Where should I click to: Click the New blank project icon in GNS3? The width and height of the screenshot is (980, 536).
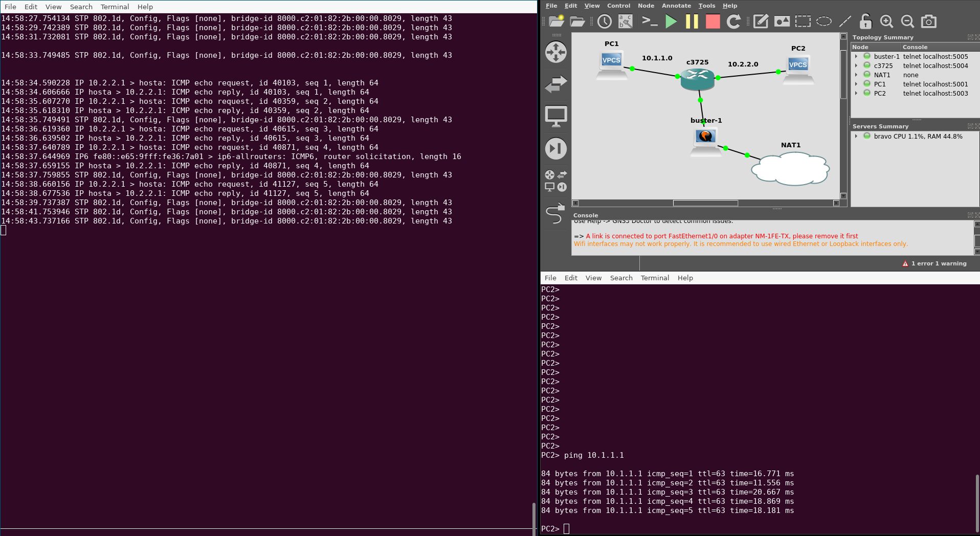[556, 21]
